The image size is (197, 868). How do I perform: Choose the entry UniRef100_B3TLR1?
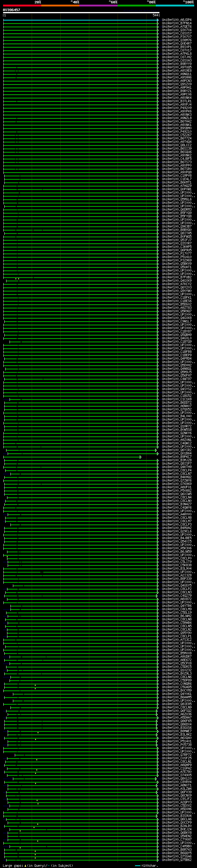point(177,101)
